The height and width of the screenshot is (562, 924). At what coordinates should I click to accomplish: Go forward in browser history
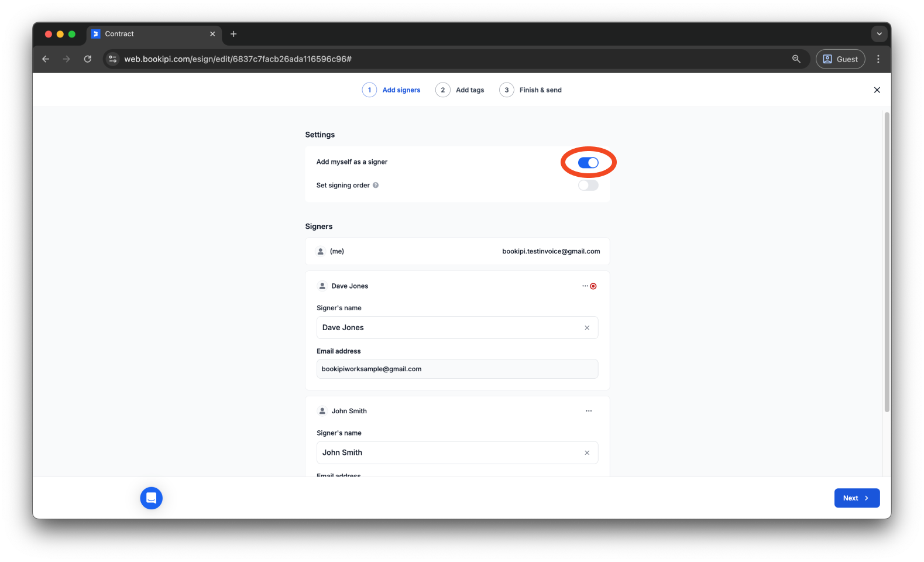67,59
